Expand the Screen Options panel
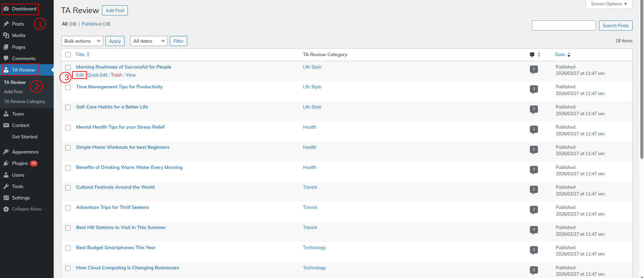 coord(609,4)
